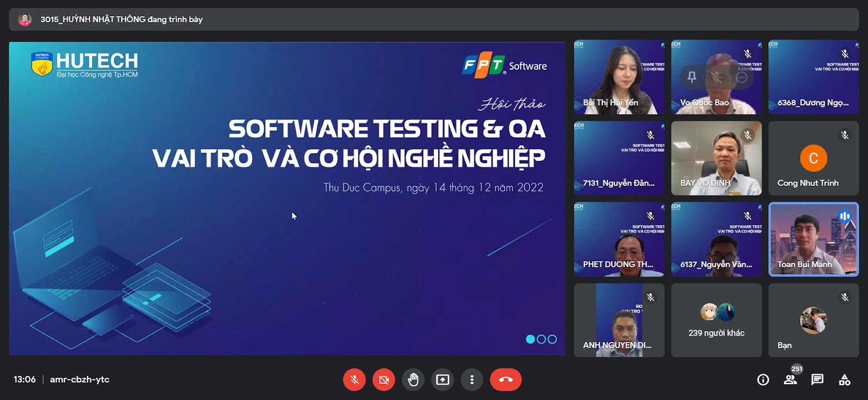This screenshot has height=400, width=868.
Task: Toggle the camera off button
Action: pyautogui.click(x=384, y=379)
